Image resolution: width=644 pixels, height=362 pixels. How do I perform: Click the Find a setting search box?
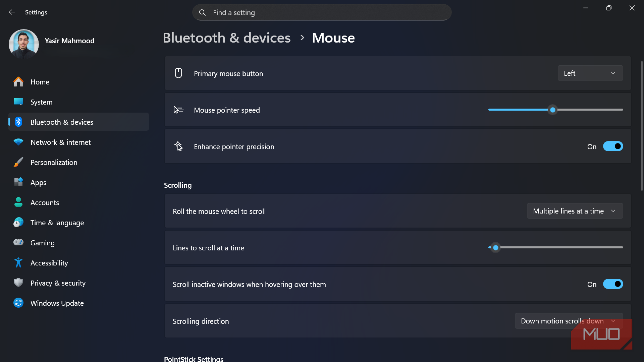(321, 12)
